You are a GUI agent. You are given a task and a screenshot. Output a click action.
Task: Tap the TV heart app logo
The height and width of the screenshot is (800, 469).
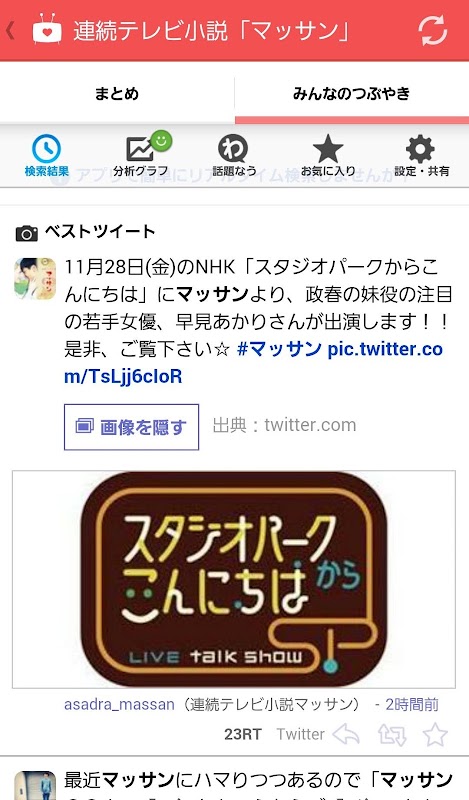[47, 29]
